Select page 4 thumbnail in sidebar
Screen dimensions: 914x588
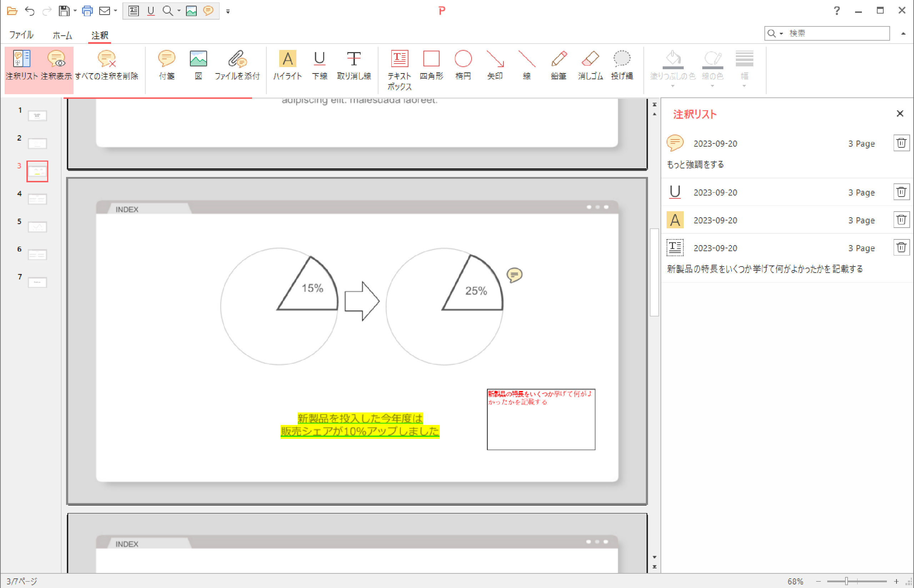pyautogui.click(x=37, y=199)
